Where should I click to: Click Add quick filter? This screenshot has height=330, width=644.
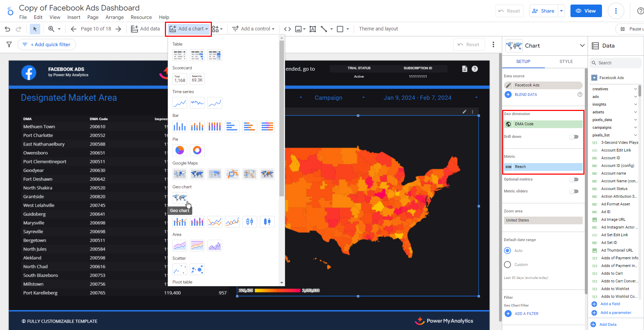[x=47, y=44]
